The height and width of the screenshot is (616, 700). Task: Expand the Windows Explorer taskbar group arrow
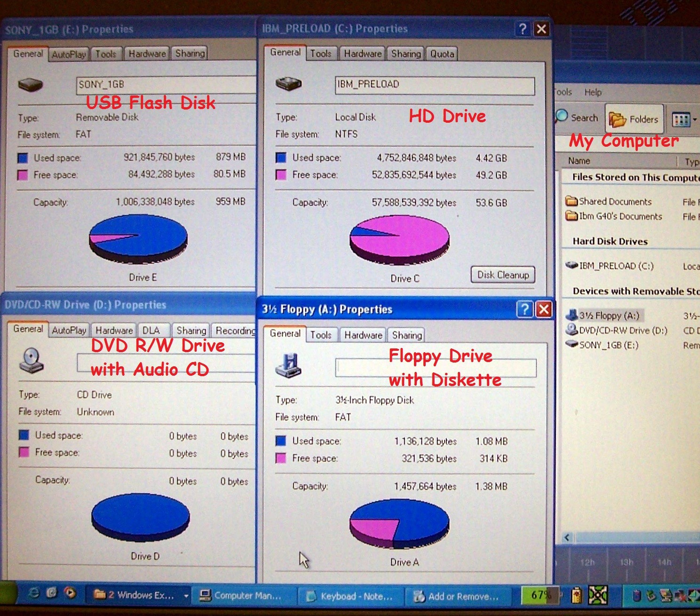pyautogui.click(x=186, y=596)
